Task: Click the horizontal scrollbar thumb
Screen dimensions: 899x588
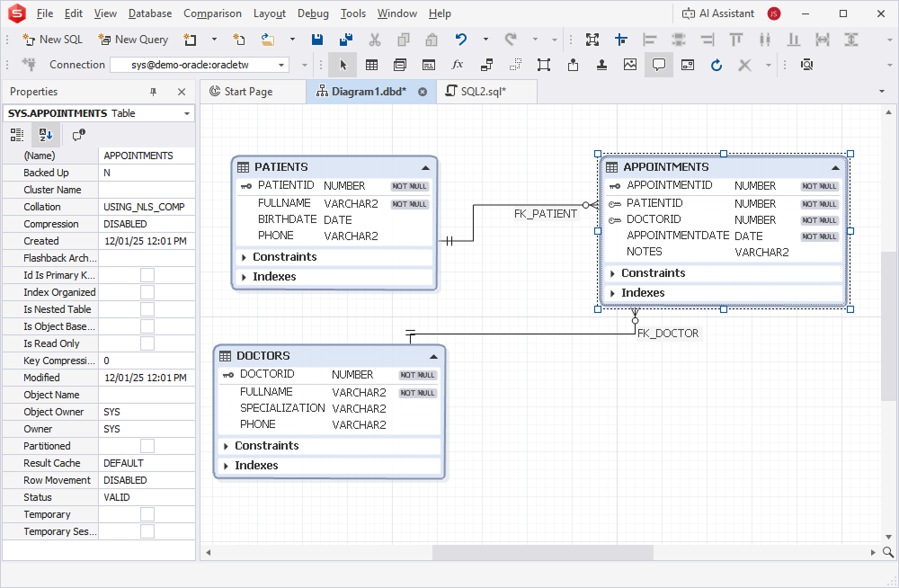Action: point(542,552)
